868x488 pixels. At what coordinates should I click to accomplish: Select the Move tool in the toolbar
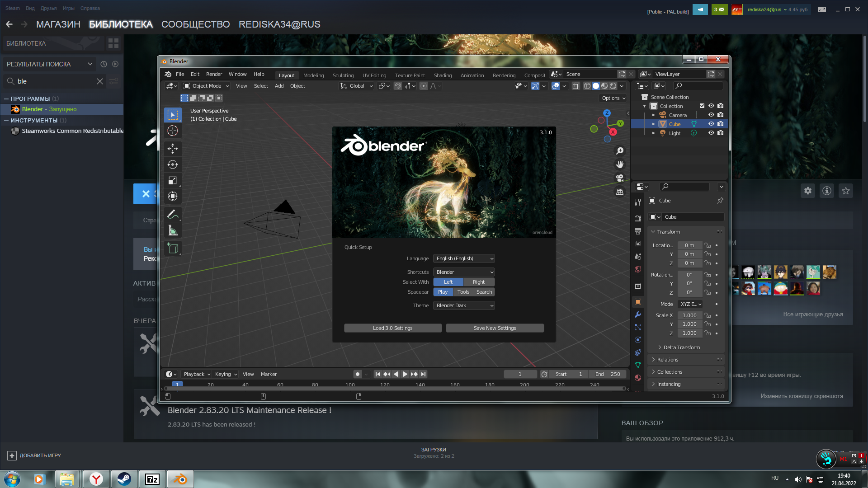172,148
